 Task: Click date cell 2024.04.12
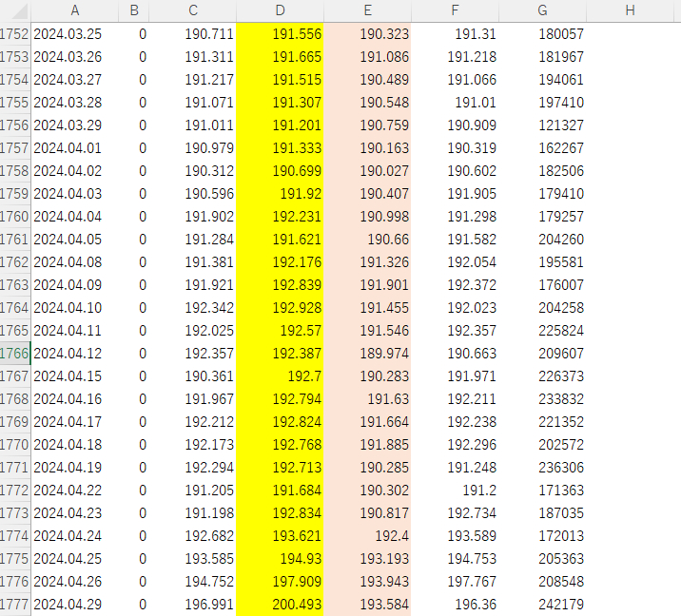point(75,354)
